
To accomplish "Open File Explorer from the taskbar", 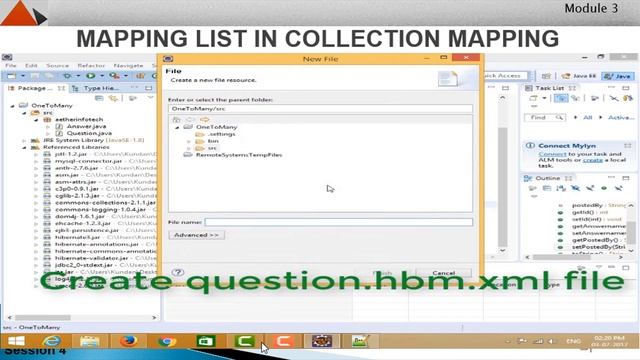I will [90, 341].
